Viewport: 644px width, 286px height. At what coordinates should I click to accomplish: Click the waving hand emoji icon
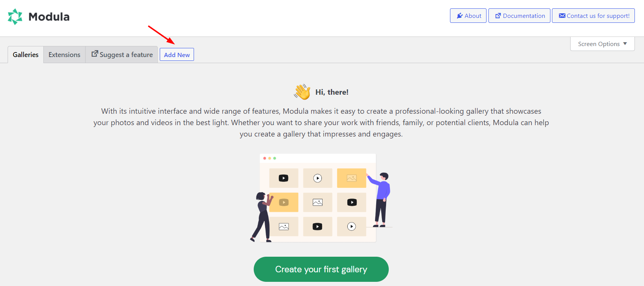point(302,92)
